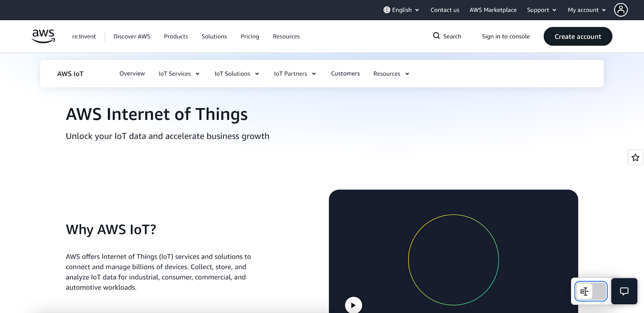Open the re:Invent menu item
Screen dimensions: 644x313
(84, 36)
